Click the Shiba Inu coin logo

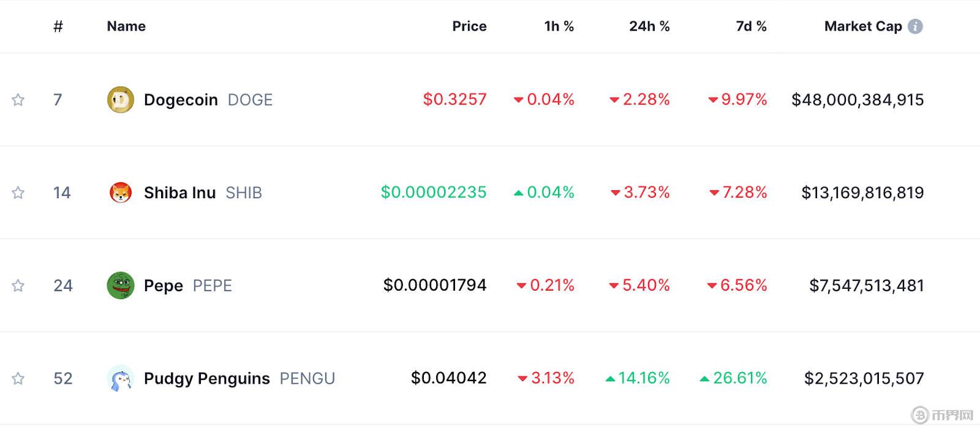coord(120,193)
